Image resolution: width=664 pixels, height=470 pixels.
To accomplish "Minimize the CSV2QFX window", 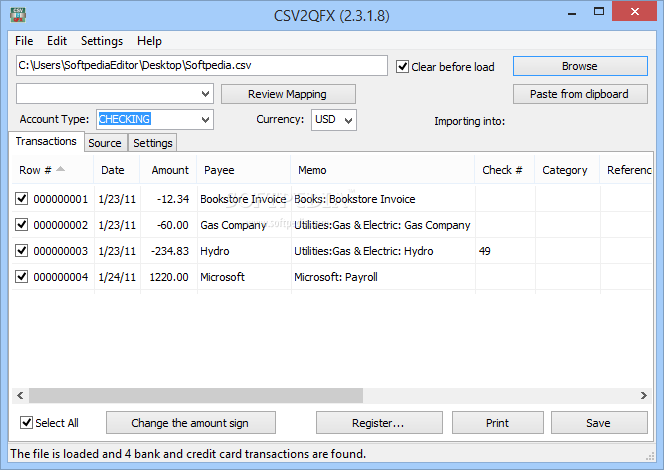I will pos(572,13).
